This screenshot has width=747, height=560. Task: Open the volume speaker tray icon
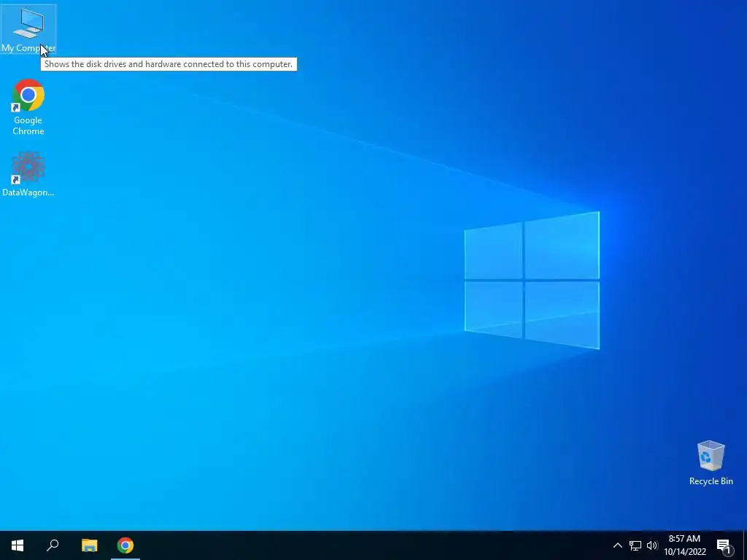tap(652, 545)
